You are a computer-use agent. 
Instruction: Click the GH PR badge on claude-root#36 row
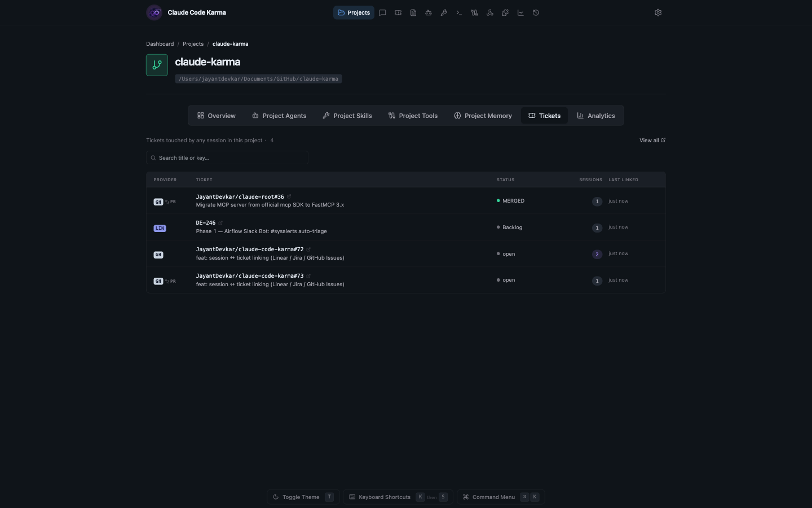tap(165, 202)
